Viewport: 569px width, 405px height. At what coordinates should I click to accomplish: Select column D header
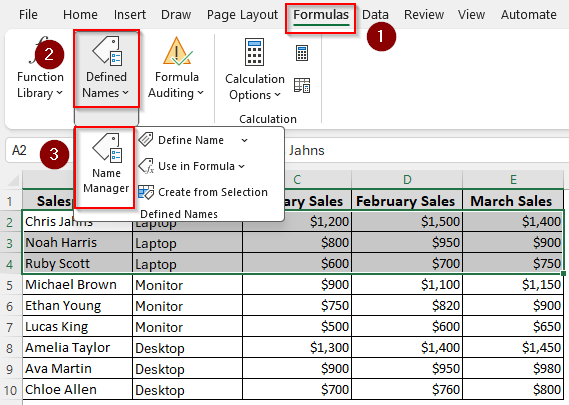407,180
